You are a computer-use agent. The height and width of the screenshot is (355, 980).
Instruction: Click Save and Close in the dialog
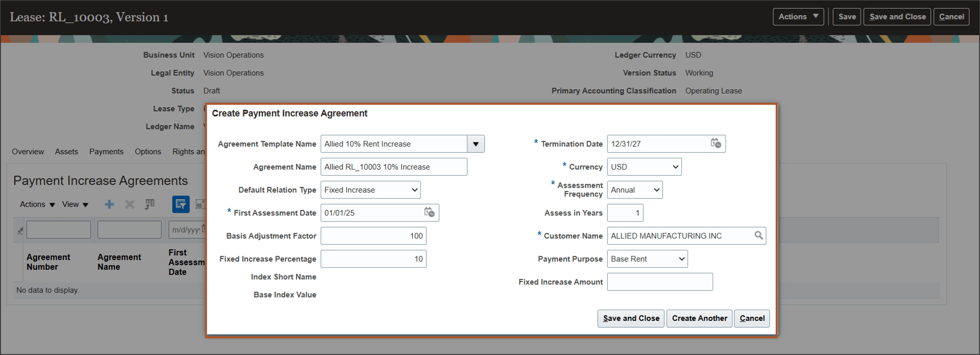click(x=630, y=319)
